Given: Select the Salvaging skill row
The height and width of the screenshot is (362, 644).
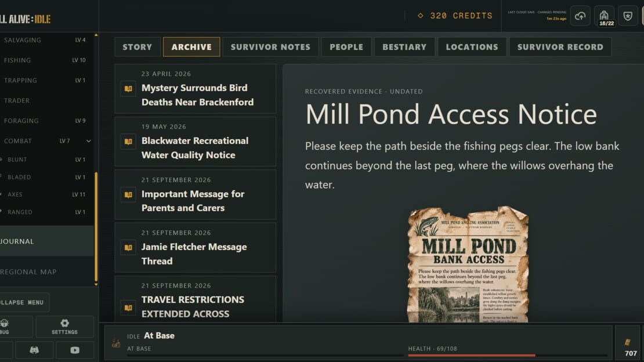Looking at the screenshot, I should (47, 40).
